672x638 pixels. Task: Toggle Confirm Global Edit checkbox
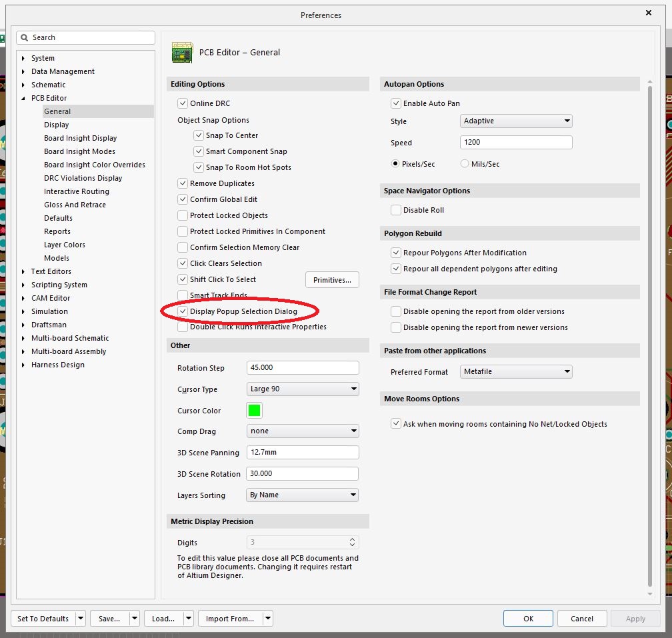(183, 199)
